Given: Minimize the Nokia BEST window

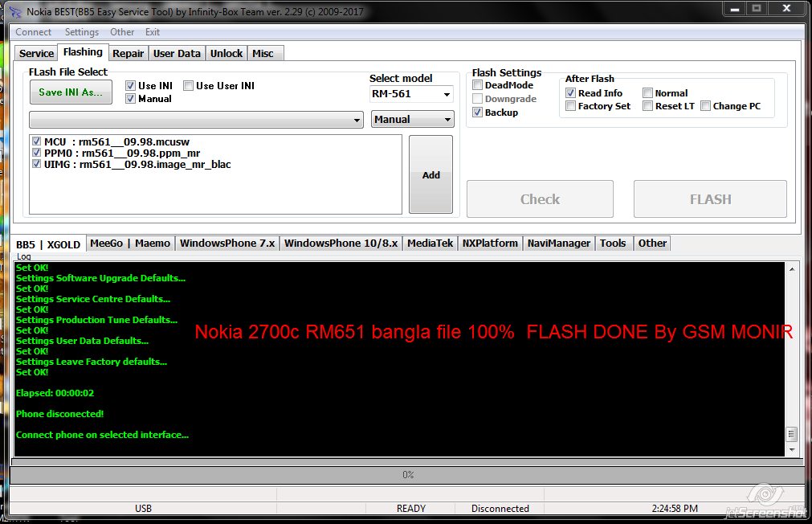Looking at the screenshot, I should click(734, 8).
